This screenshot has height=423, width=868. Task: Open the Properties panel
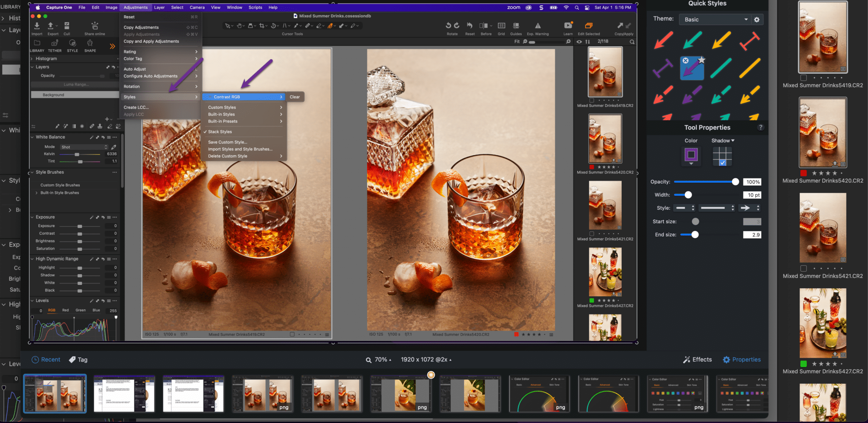coord(742,359)
